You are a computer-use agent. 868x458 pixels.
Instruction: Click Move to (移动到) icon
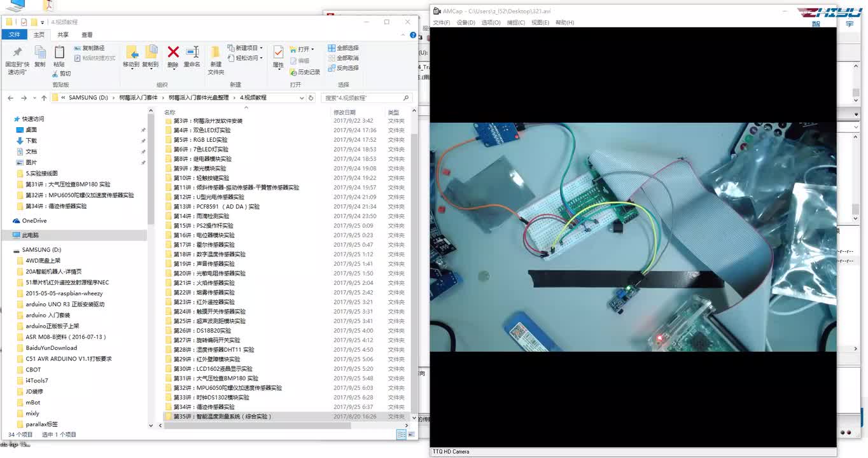point(131,57)
